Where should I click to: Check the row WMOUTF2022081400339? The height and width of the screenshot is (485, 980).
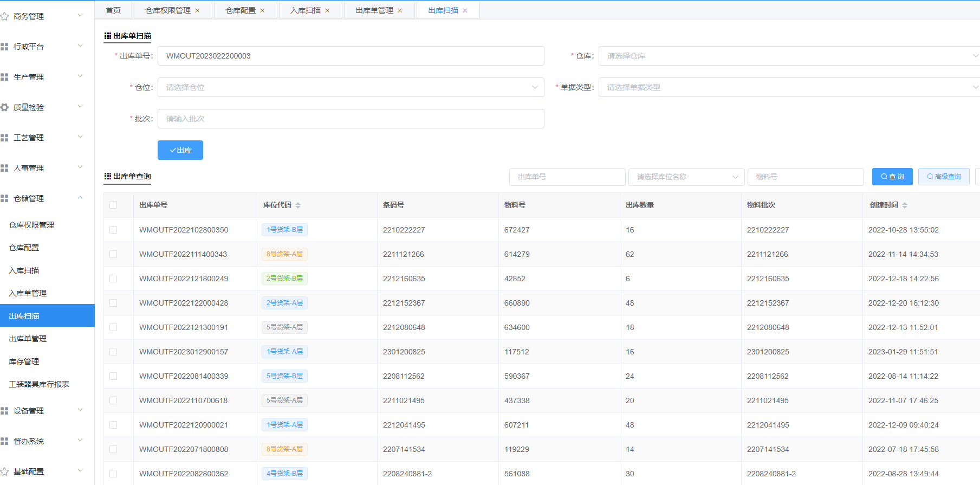pos(113,376)
